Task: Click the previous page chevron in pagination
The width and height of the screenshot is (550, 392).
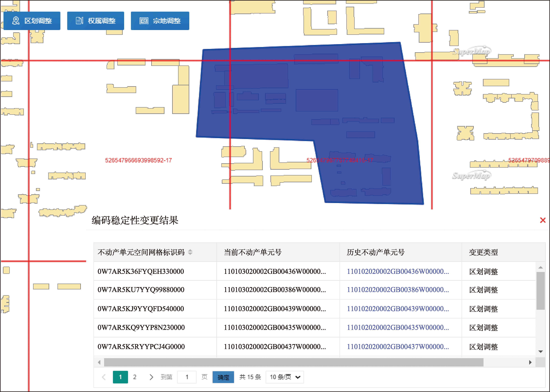Action: coord(104,377)
